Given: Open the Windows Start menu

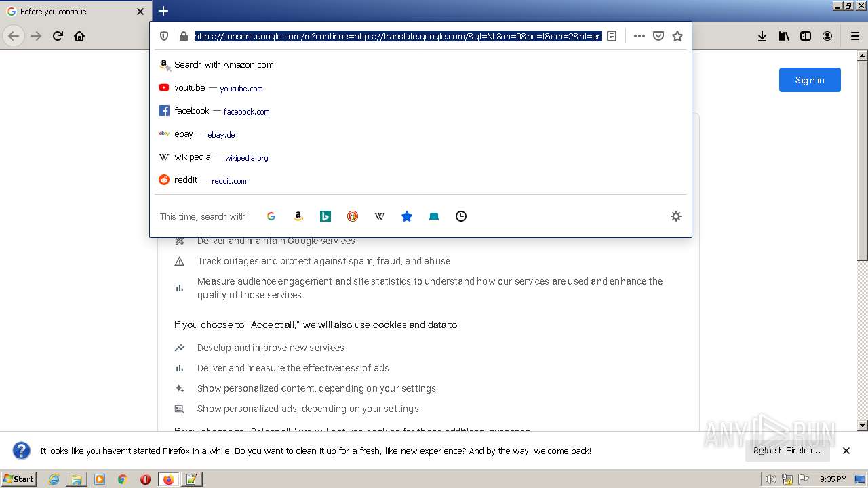Looking at the screenshot, I should pyautogui.click(x=19, y=479).
